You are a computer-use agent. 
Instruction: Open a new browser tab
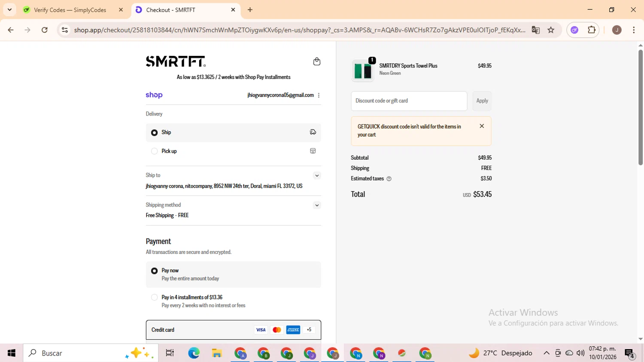click(x=250, y=10)
